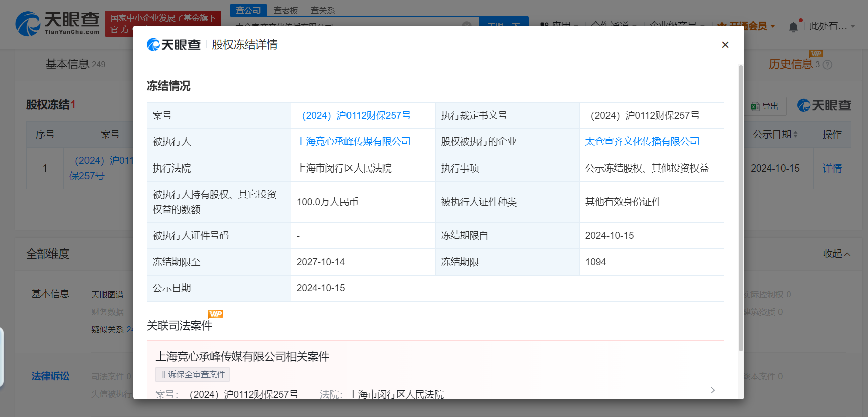Click the 导出 export button
Screen dimensions: 868x417
point(764,106)
